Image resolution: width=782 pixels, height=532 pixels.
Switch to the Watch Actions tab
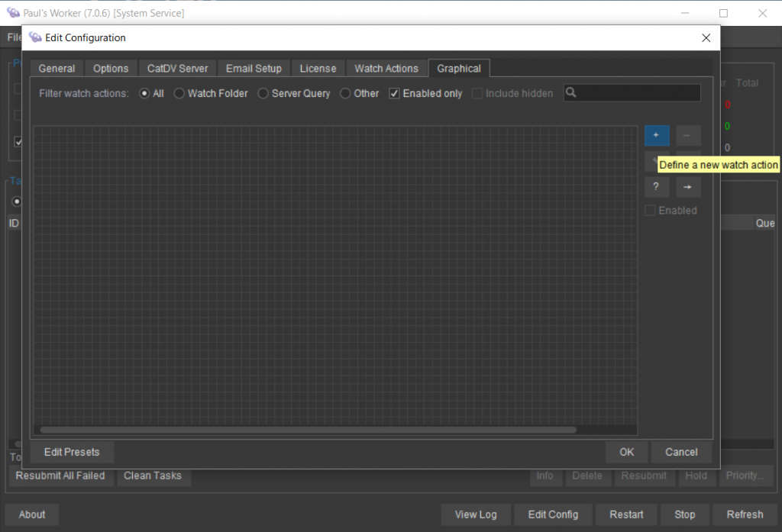coord(386,68)
